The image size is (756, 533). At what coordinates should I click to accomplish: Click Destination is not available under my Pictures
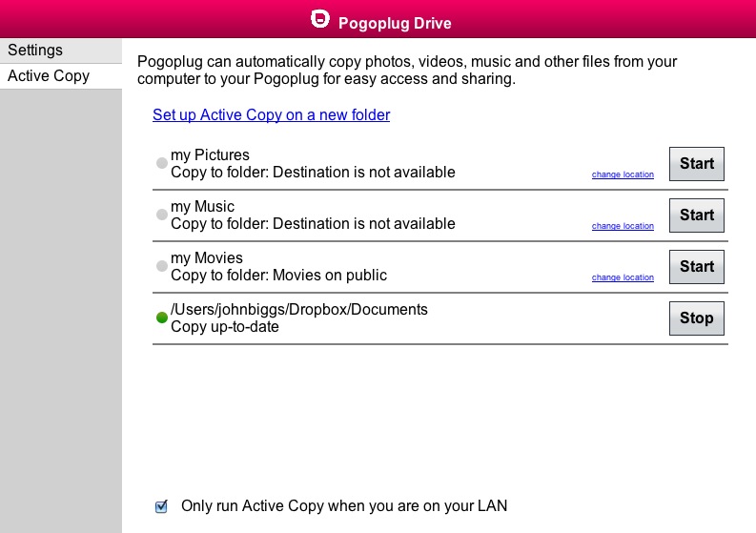(364, 173)
